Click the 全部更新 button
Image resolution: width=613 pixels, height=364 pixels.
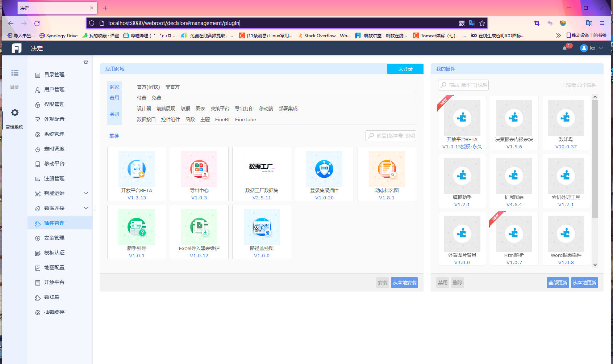558,283
